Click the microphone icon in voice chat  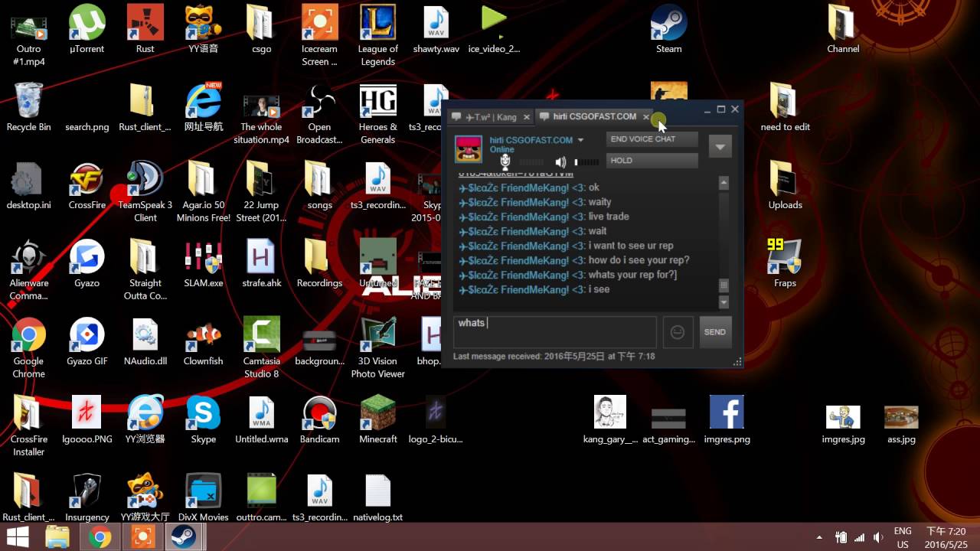click(505, 161)
